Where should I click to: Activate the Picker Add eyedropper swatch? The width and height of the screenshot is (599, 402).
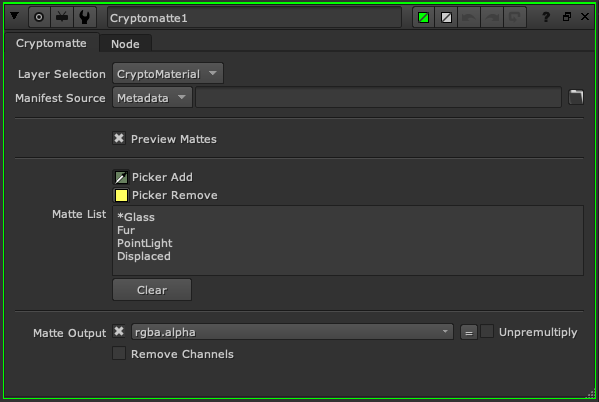click(121, 177)
